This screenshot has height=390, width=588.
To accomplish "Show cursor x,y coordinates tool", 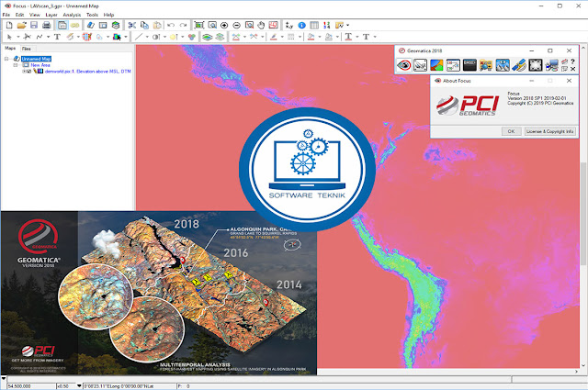I will click(x=289, y=25).
